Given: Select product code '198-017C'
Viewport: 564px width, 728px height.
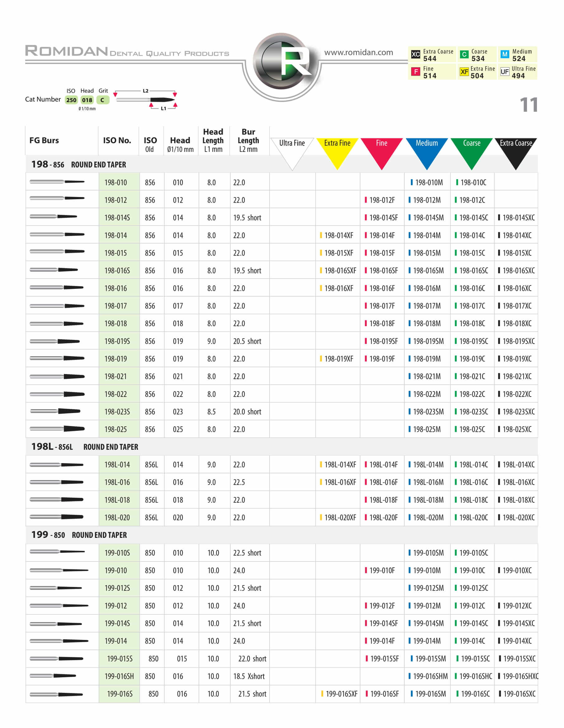Looking at the screenshot, I should (470, 306).
